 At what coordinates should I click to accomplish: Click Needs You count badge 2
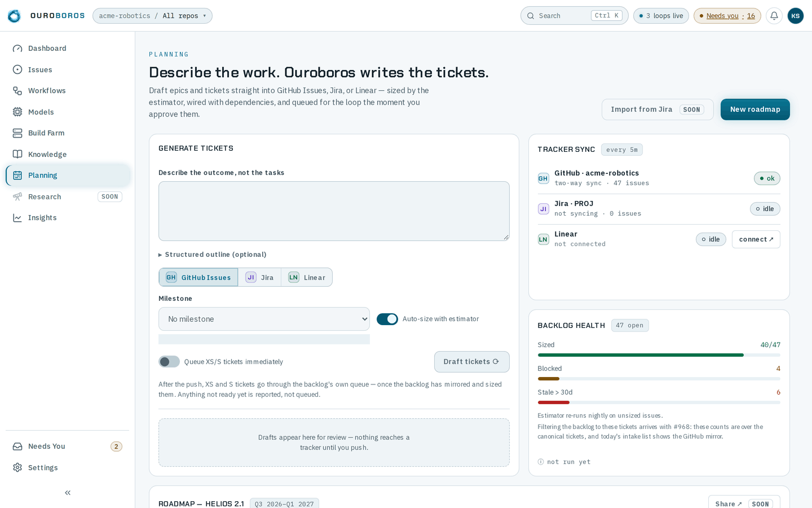pos(116,446)
